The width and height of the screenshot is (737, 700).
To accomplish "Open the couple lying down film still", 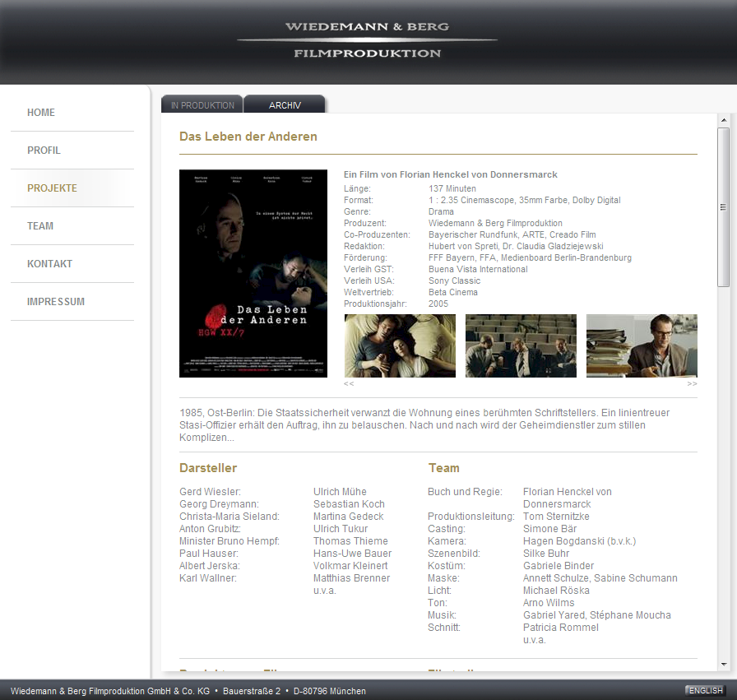I will 400,345.
